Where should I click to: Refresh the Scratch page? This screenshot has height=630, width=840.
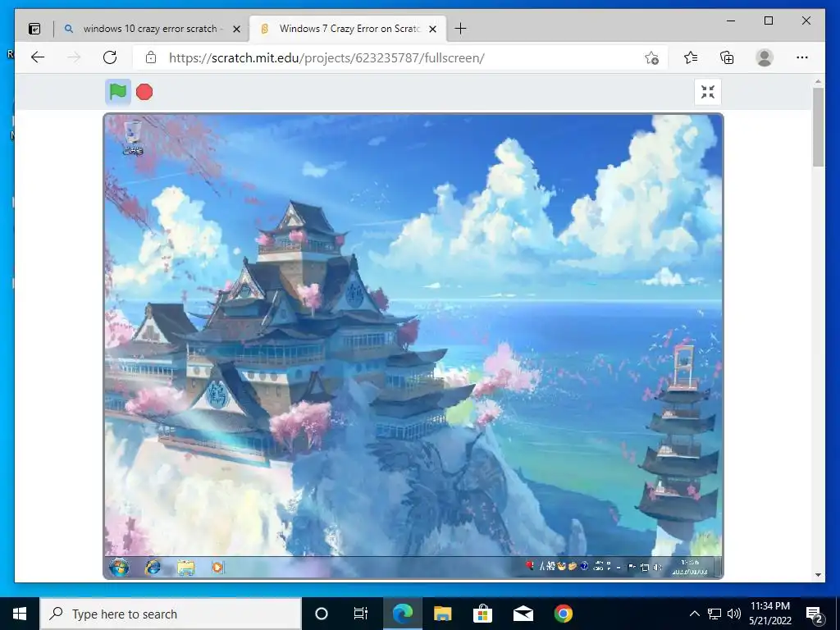tap(110, 58)
